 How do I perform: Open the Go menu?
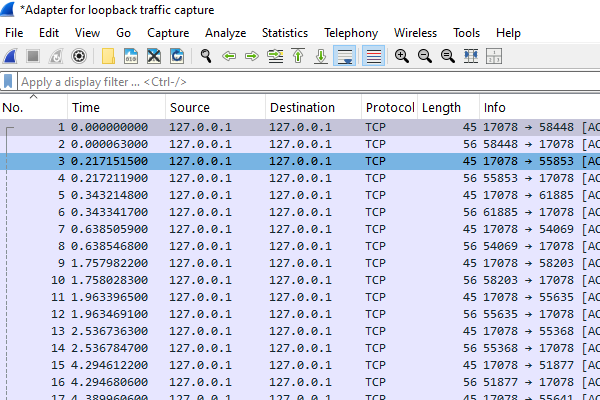123,33
